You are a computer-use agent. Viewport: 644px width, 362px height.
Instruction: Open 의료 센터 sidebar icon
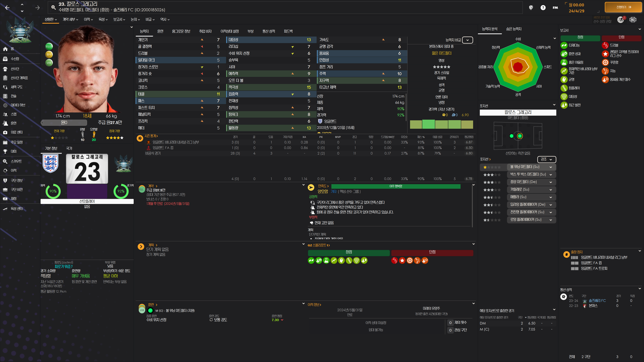5,132
